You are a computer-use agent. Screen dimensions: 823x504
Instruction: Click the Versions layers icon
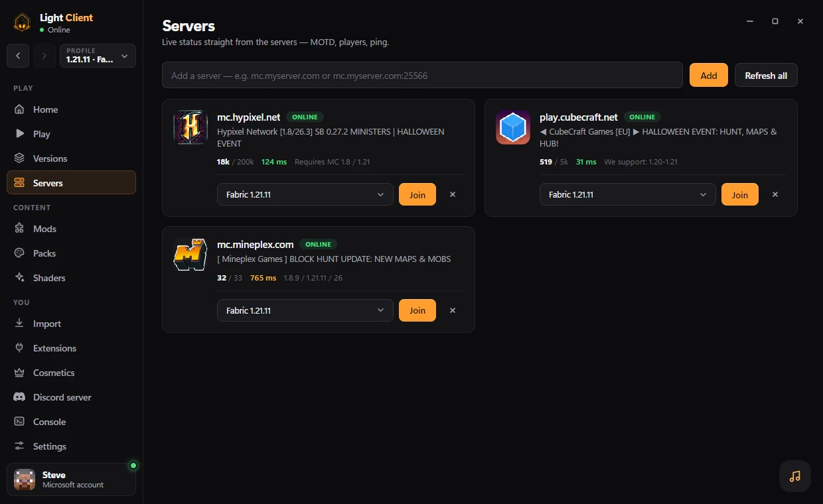(19, 158)
